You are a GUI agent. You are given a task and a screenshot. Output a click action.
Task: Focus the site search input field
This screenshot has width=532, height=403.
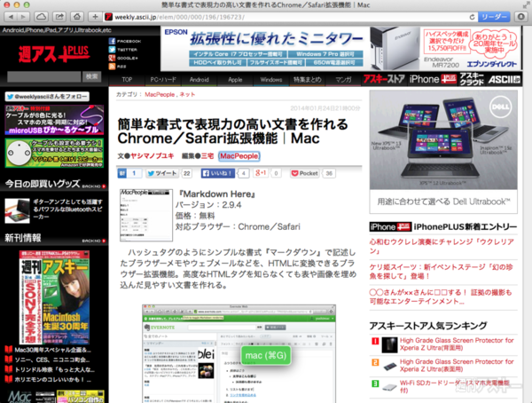(x=44, y=77)
